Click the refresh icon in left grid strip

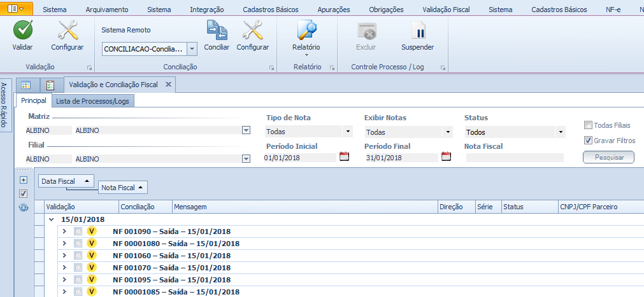click(x=24, y=207)
